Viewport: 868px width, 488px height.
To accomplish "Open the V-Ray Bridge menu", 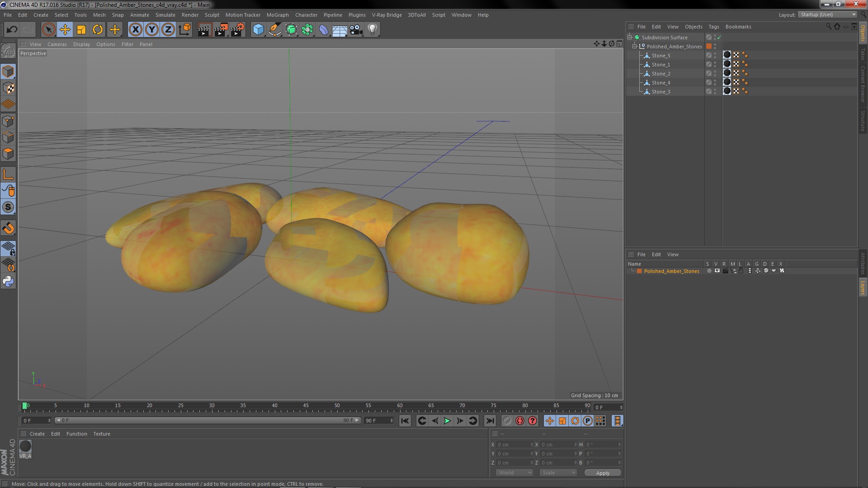I will 387,15.
